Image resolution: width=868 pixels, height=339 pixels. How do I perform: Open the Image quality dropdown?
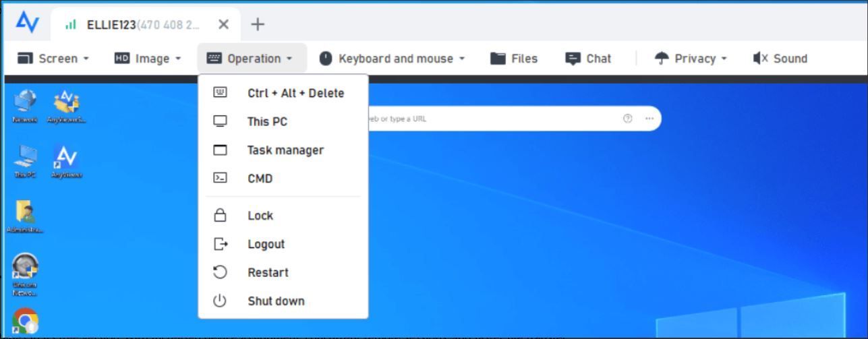148,59
